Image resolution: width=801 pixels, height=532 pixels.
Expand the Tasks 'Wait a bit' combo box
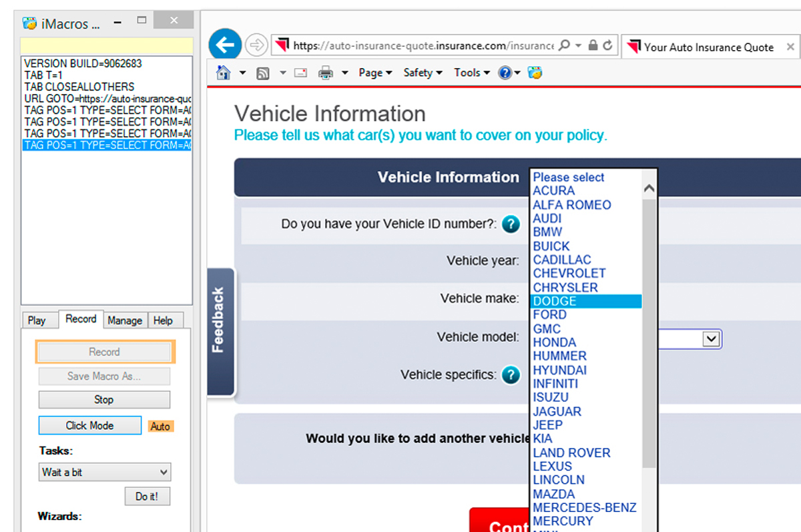[105, 472]
